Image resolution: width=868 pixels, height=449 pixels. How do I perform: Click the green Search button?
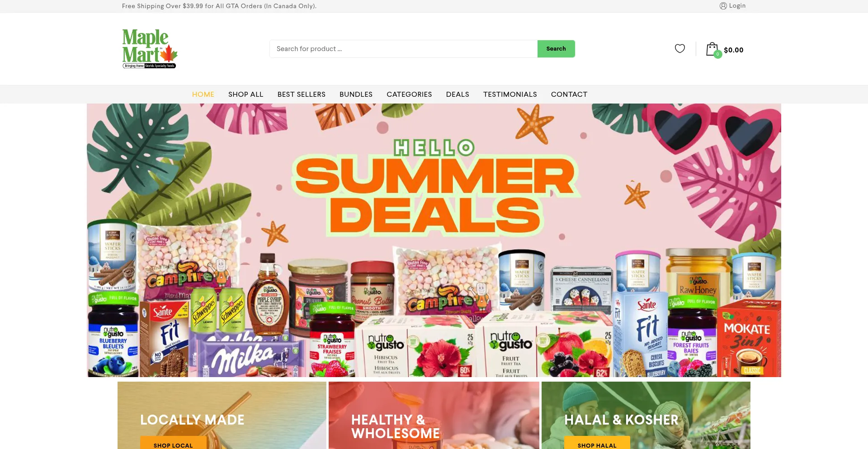(556, 49)
